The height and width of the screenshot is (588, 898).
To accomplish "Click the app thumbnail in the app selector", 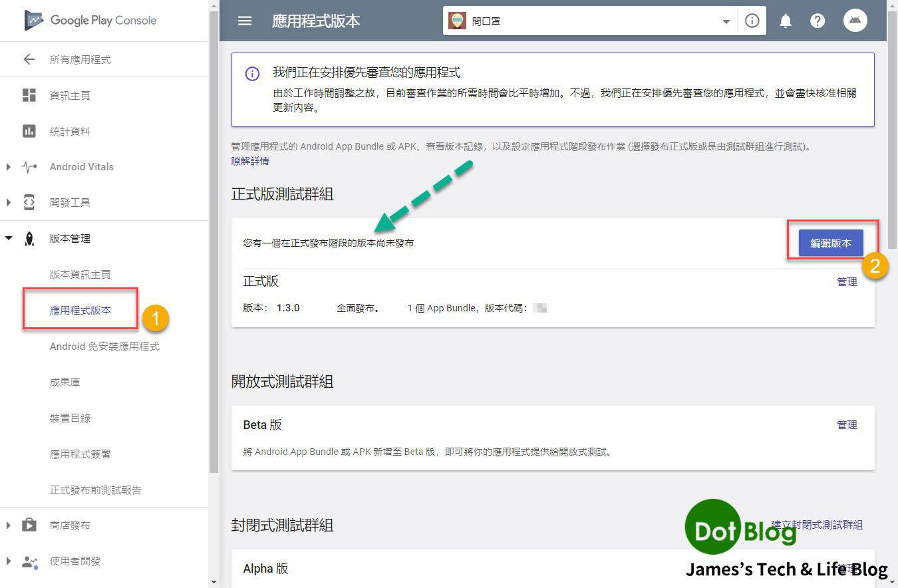I will [x=457, y=21].
